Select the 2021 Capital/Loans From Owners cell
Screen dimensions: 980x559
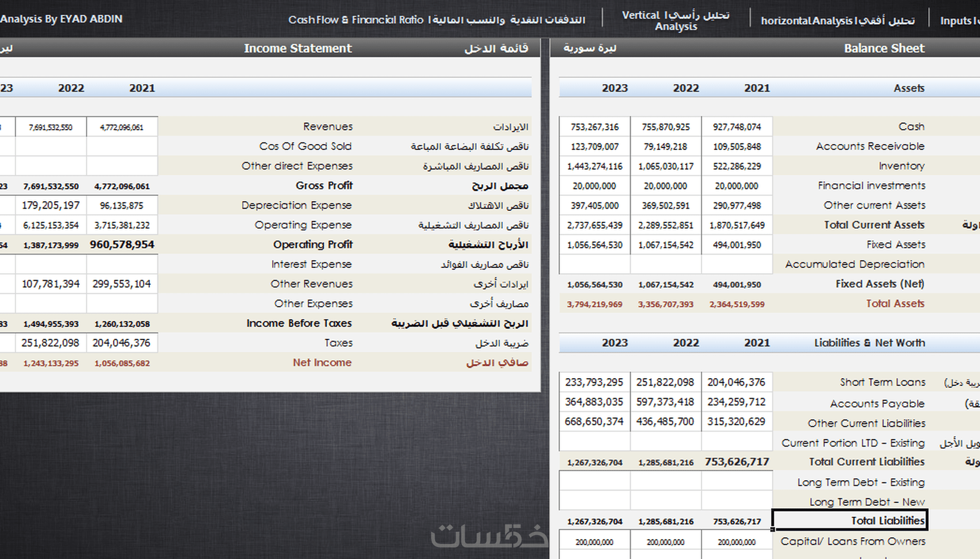737,542
